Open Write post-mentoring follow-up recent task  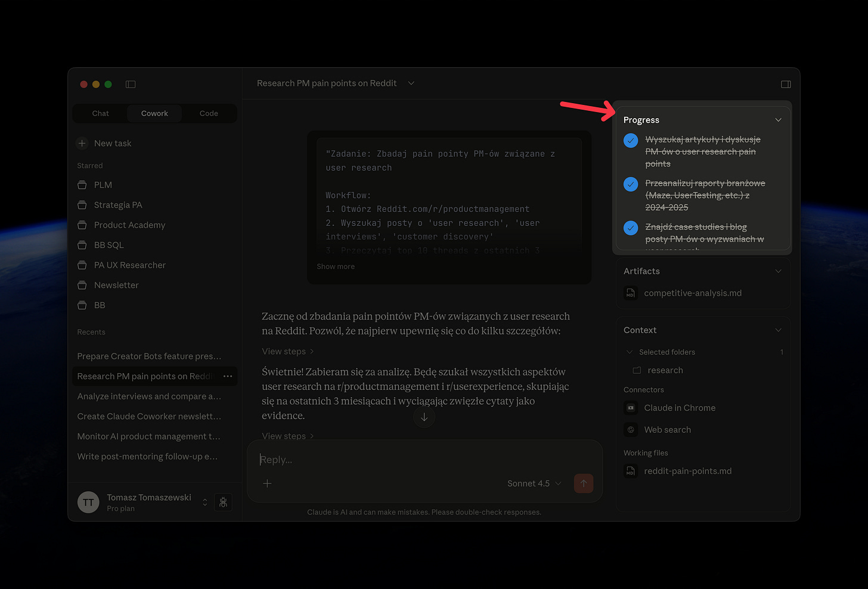tap(147, 457)
